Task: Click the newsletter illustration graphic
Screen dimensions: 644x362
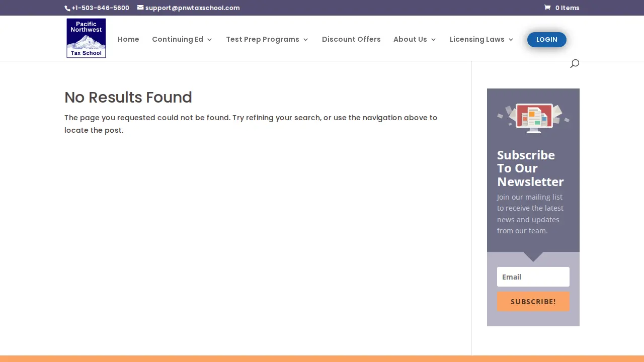Action: pyautogui.click(x=533, y=119)
